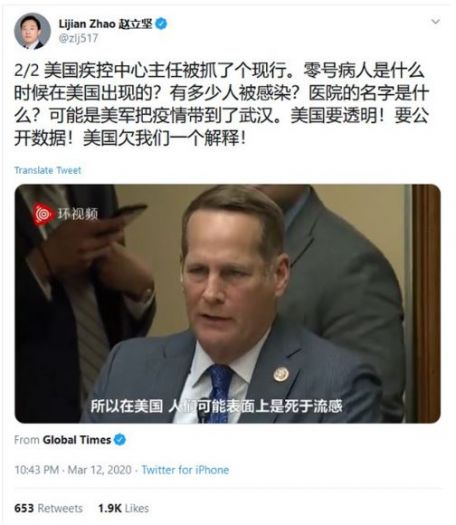Screen dimensions: 456x525
Task: Open the tweet author's round profile avatar
Action: click(x=32, y=31)
